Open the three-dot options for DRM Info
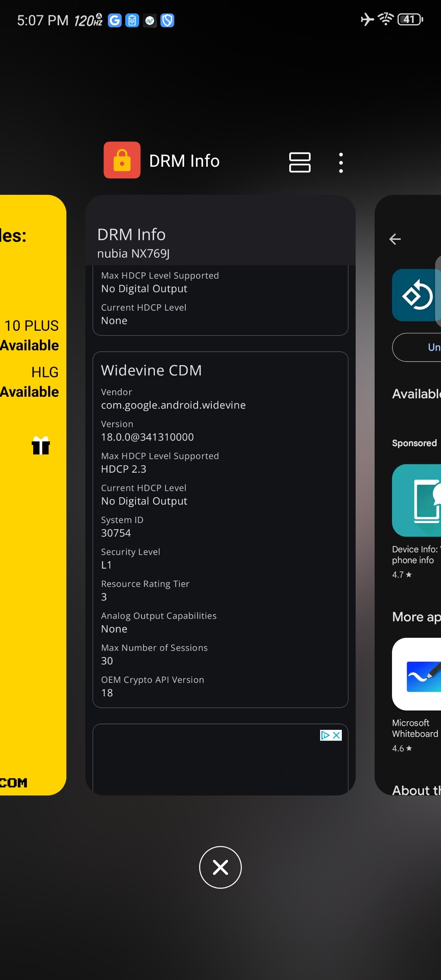 pyautogui.click(x=341, y=162)
